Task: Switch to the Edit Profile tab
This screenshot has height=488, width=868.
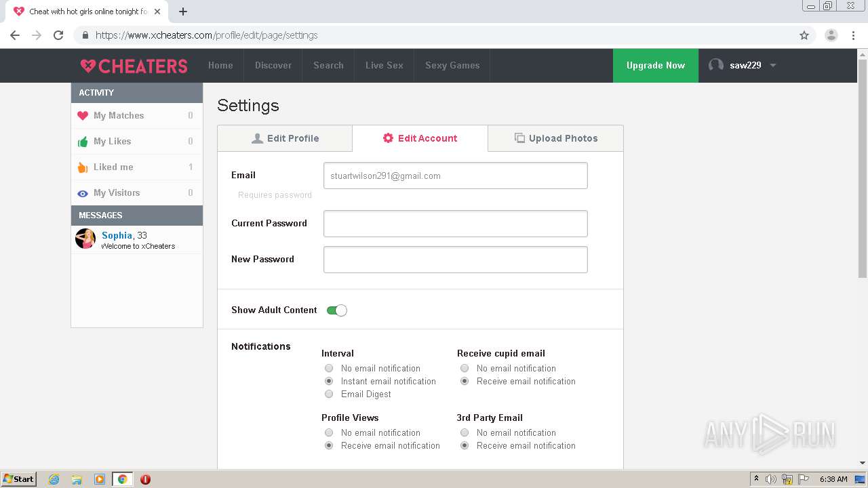Action: [x=285, y=138]
